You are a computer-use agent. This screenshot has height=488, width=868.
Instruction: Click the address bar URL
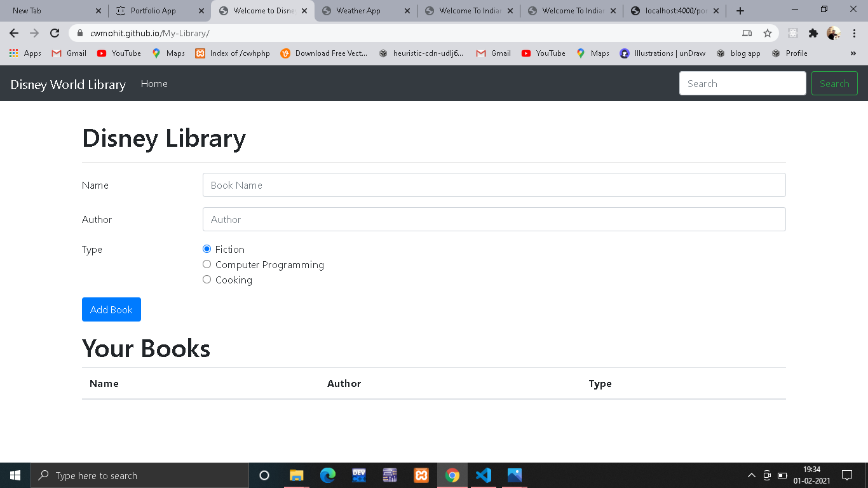150,33
